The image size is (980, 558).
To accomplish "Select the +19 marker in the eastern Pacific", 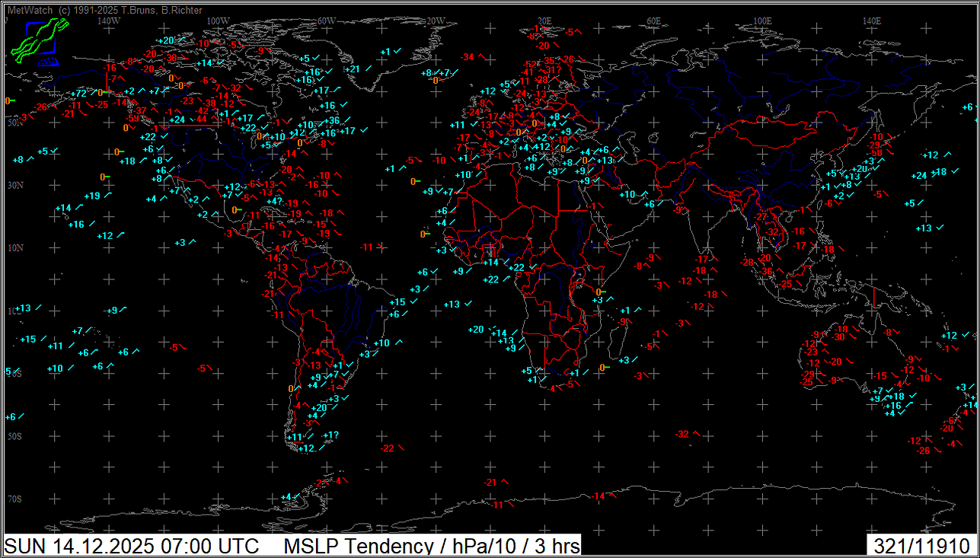I will pyautogui.click(x=92, y=196).
